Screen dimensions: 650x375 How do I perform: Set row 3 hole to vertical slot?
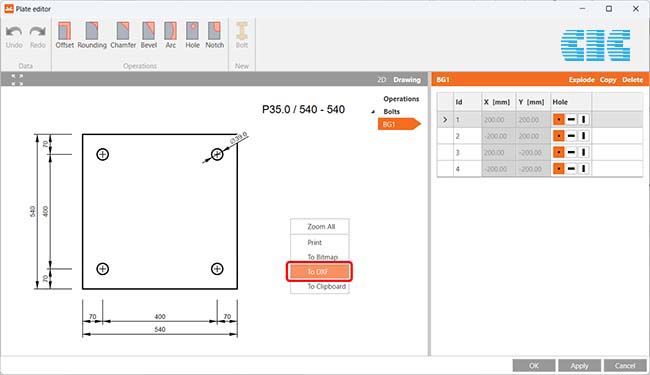click(x=584, y=152)
